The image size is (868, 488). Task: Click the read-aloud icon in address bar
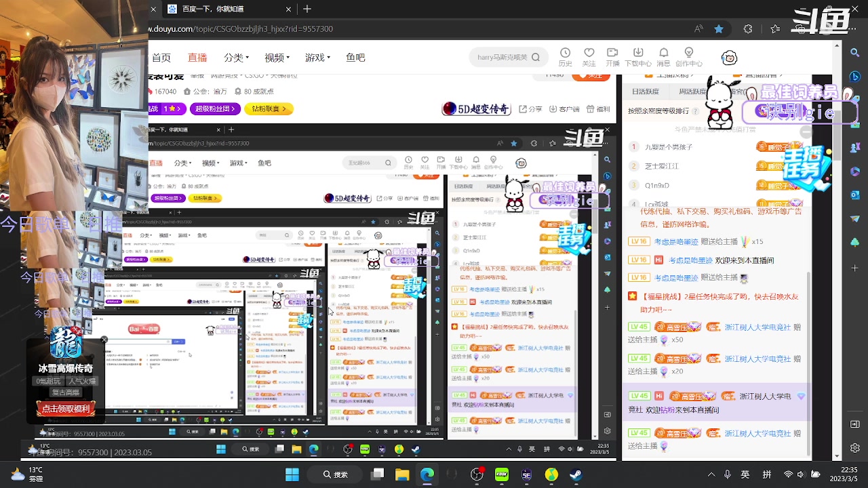click(x=698, y=29)
